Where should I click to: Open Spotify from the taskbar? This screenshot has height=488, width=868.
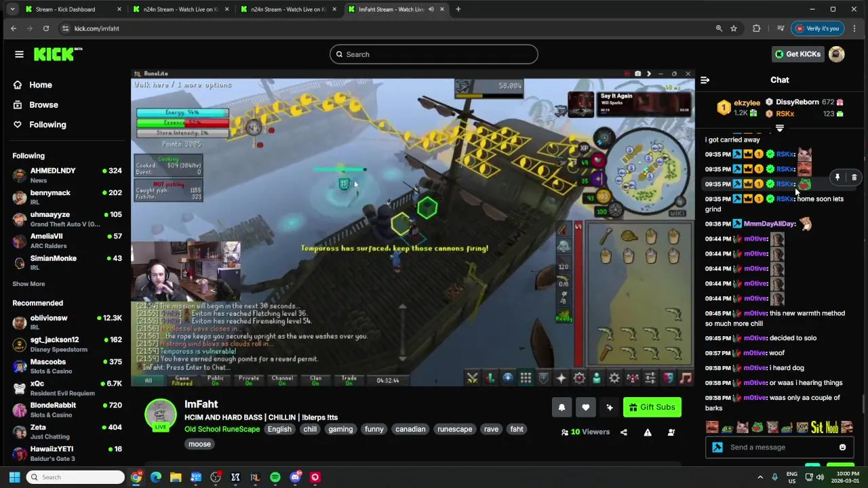pos(275,477)
